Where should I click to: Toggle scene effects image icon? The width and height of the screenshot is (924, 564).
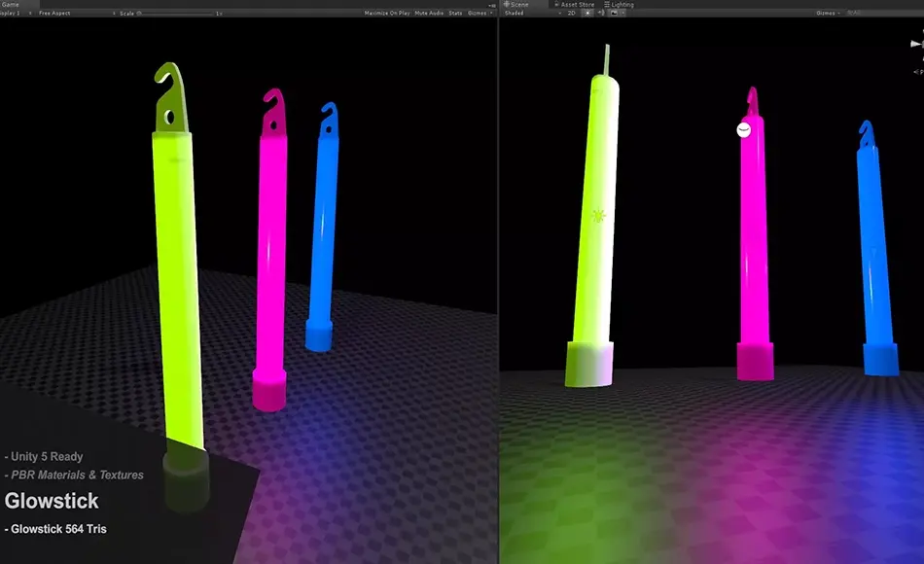[x=614, y=13]
